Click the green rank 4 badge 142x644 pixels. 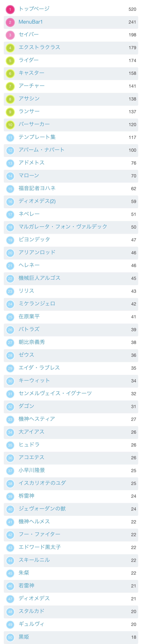(x=10, y=48)
